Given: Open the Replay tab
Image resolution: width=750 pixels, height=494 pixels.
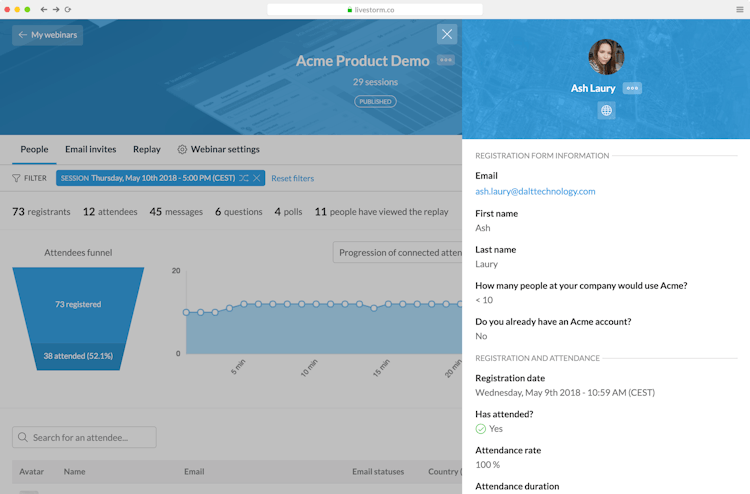Looking at the screenshot, I should click(x=147, y=149).
